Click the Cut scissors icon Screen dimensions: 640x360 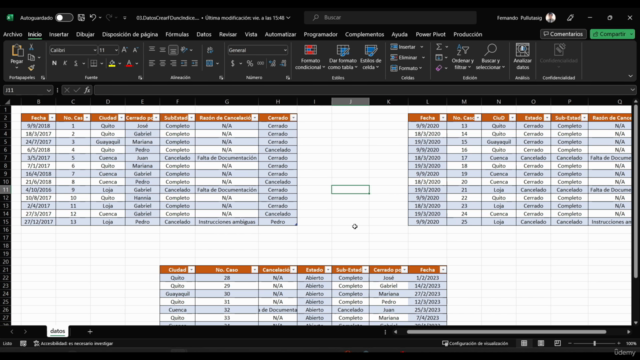[x=31, y=48]
